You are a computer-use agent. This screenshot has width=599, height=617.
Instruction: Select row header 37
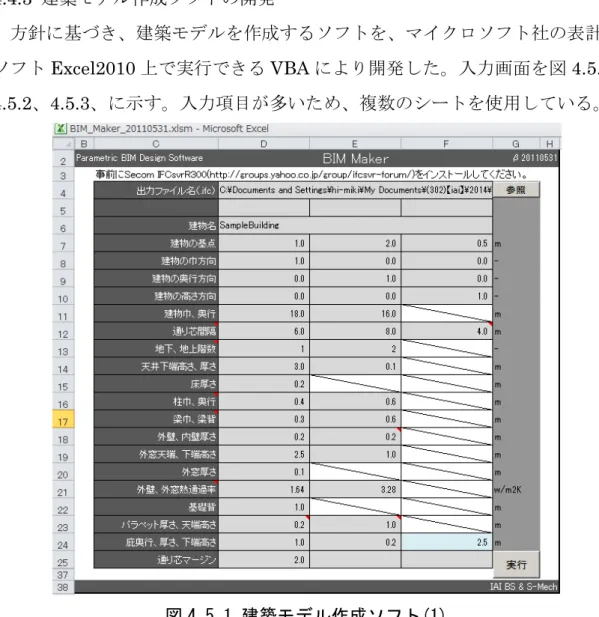(x=63, y=575)
